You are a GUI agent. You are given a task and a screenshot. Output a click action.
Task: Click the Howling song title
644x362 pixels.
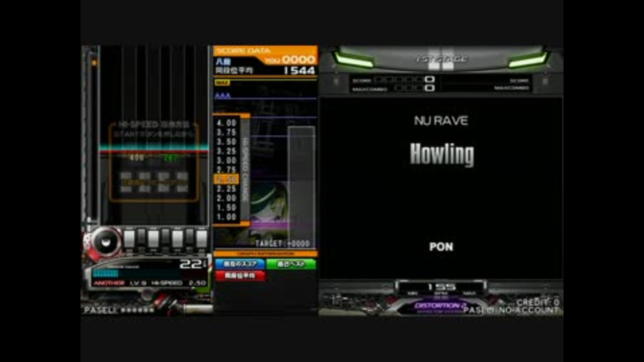click(442, 155)
